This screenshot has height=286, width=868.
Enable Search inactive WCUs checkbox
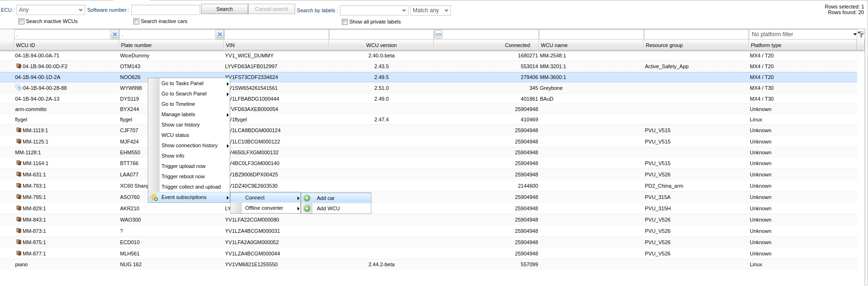pyautogui.click(x=21, y=21)
